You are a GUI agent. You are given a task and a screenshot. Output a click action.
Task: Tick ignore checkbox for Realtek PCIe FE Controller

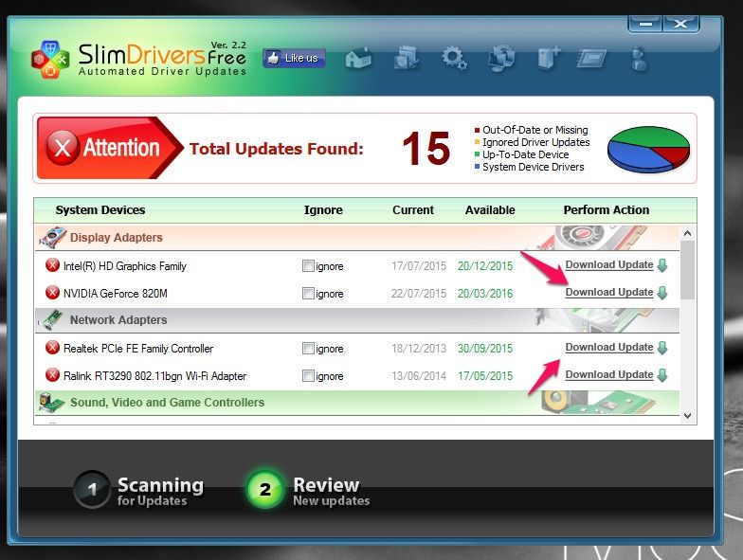[x=308, y=349]
